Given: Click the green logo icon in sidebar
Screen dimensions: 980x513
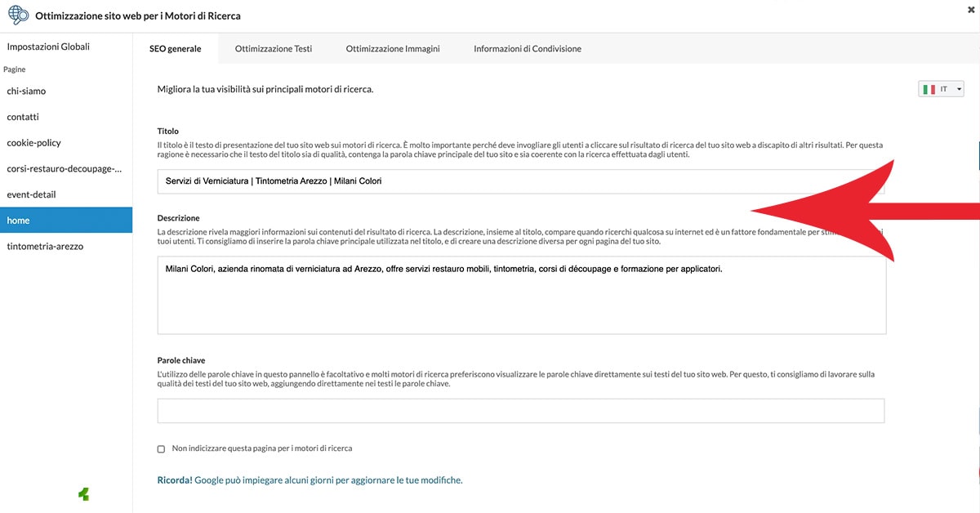Looking at the screenshot, I should [x=83, y=493].
